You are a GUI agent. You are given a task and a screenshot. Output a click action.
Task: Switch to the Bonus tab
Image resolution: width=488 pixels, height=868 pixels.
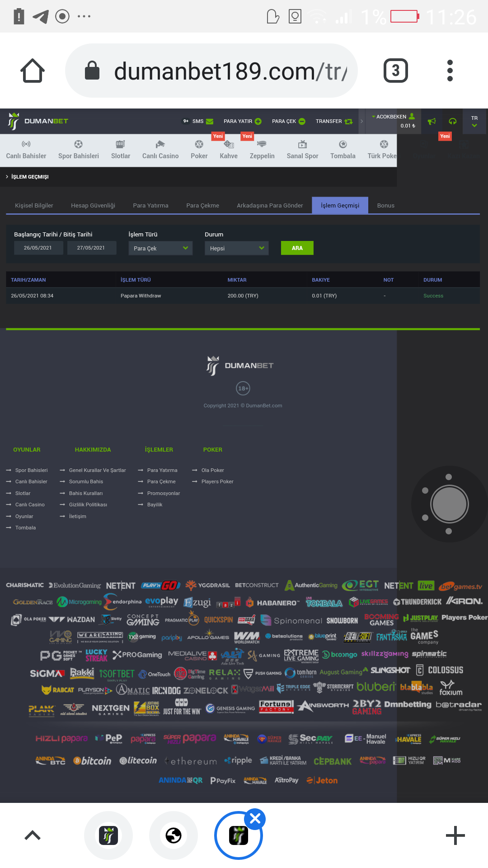point(385,205)
